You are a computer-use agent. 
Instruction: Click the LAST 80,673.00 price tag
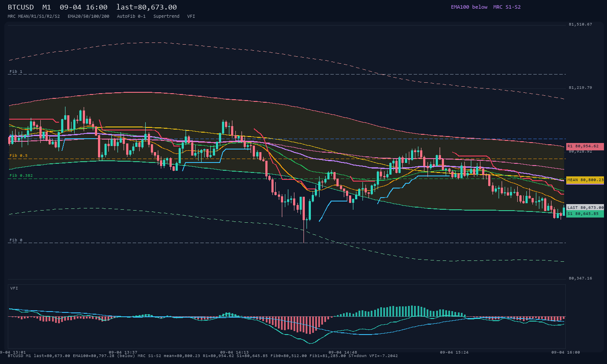(x=585, y=208)
